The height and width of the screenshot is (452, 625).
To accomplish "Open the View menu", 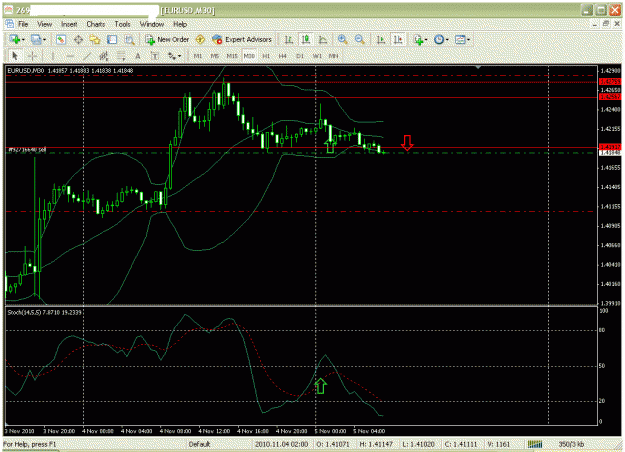I will pyautogui.click(x=45, y=24).
